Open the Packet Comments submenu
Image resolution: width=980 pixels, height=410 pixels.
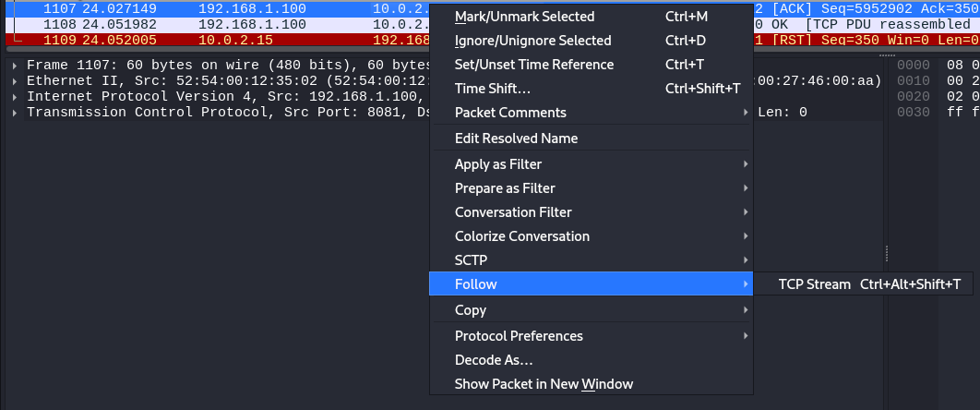pos(592,113)
